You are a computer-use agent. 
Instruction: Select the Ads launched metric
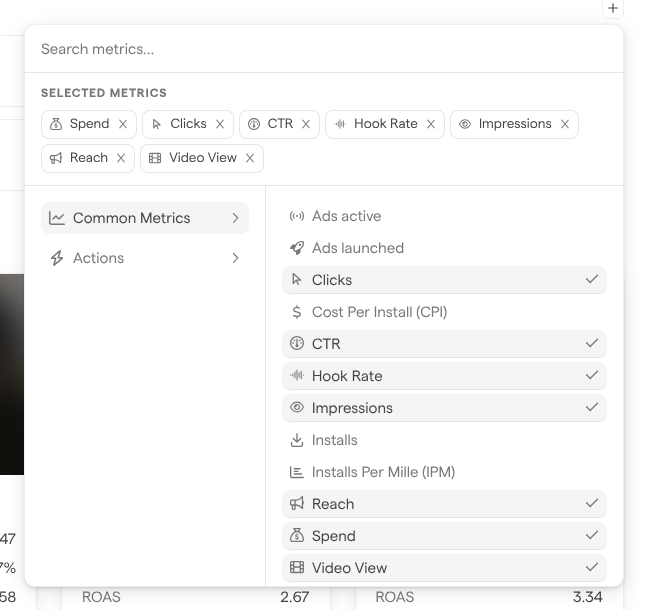pyautogui.click(x=444, y=248)
